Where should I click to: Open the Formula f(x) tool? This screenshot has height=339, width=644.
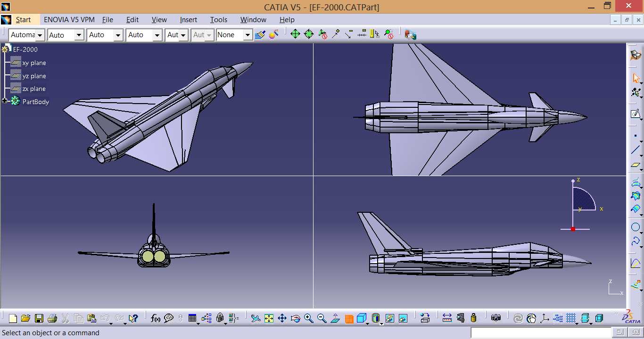(x=156, y=319)
